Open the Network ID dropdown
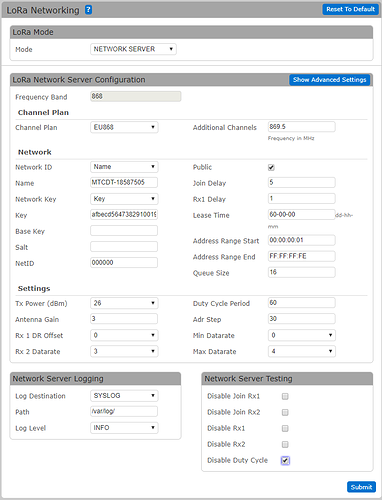The width and height of the screenshot is (382, 500). pyautogui.click(x=124, y=167)
